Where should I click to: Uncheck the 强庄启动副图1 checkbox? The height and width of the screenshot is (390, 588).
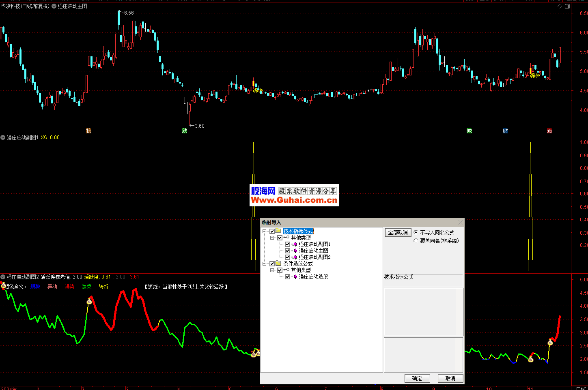(x=287, y=244)
